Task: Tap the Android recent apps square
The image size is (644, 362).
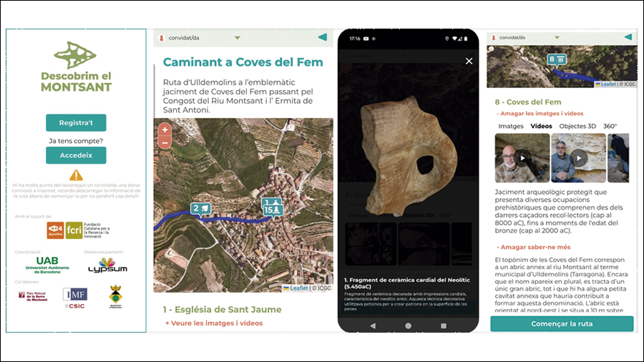Action: 443,325
